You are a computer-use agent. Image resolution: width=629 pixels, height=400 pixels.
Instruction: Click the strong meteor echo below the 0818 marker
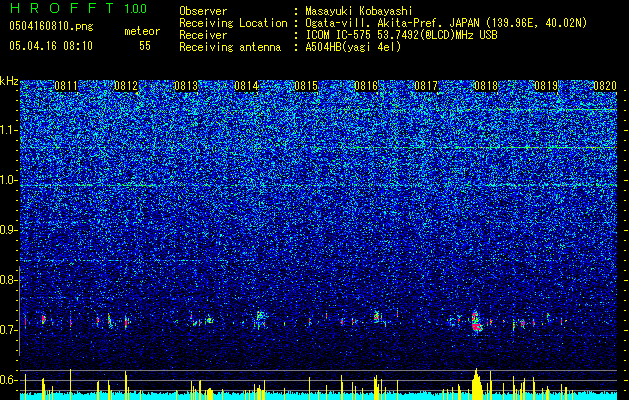(476, 321)
